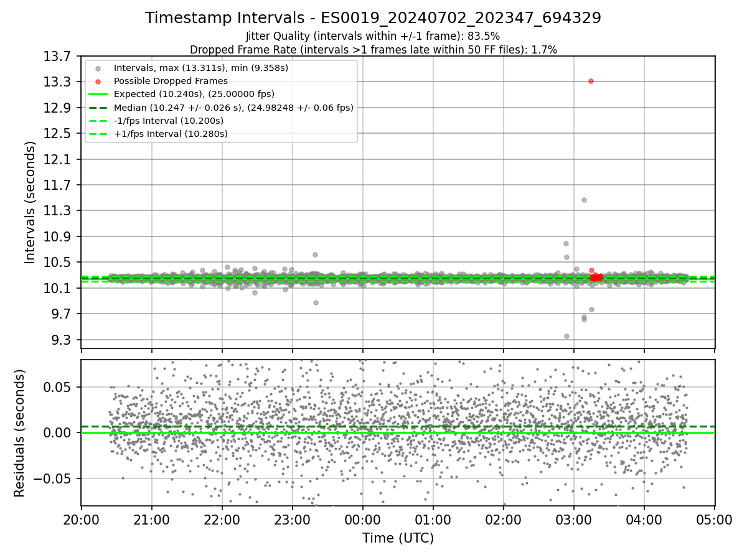Click the x-axis tick label '21:00'
747x560 pixels.
pyautogui.click(x=151, y=520)
